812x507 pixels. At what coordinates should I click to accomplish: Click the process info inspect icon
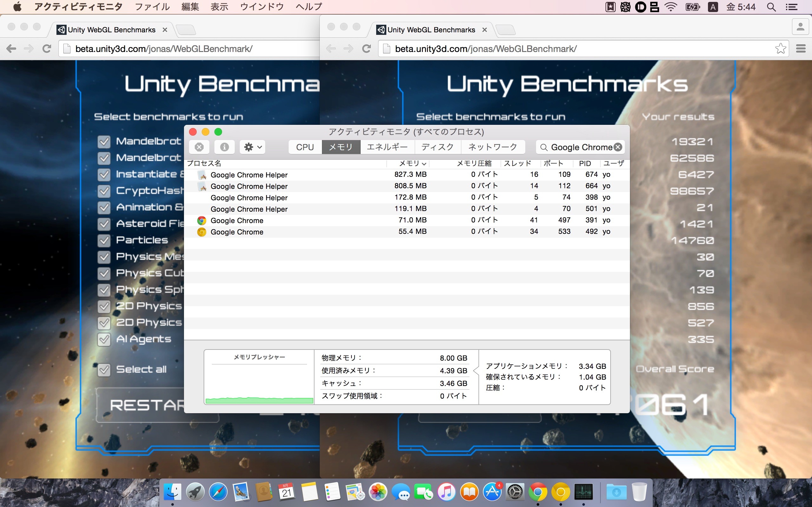[x=224, y=147]
